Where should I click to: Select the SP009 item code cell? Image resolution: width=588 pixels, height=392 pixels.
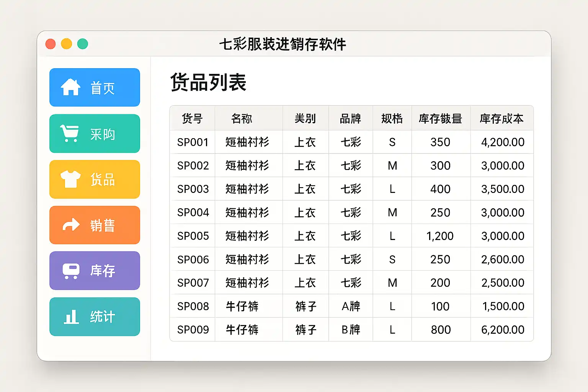click(193, 330)
